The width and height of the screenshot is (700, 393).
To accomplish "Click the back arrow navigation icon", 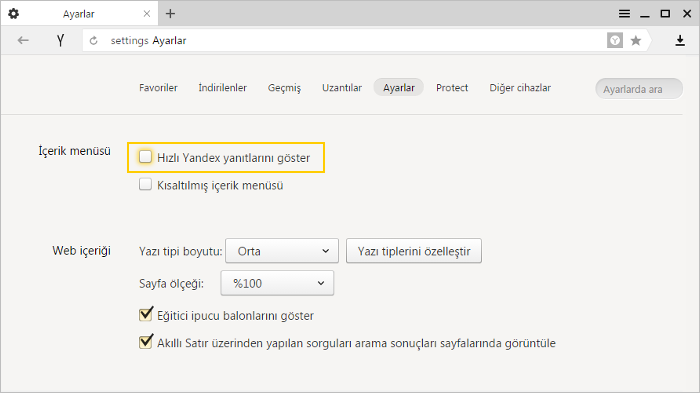I will 23,41.
